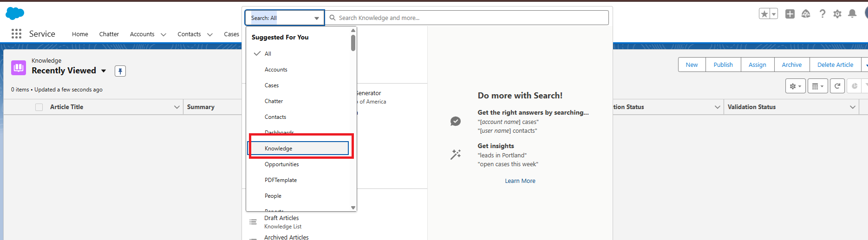This screenshot has height=240, width=868.
Task: Open the Trailhead guidance icon
Action: pyautogui.click(x=806, y=14)
